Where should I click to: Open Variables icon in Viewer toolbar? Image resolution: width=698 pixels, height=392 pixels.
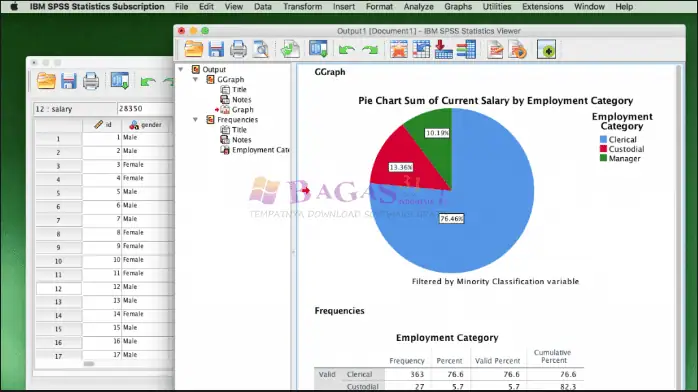coord(466,49)
